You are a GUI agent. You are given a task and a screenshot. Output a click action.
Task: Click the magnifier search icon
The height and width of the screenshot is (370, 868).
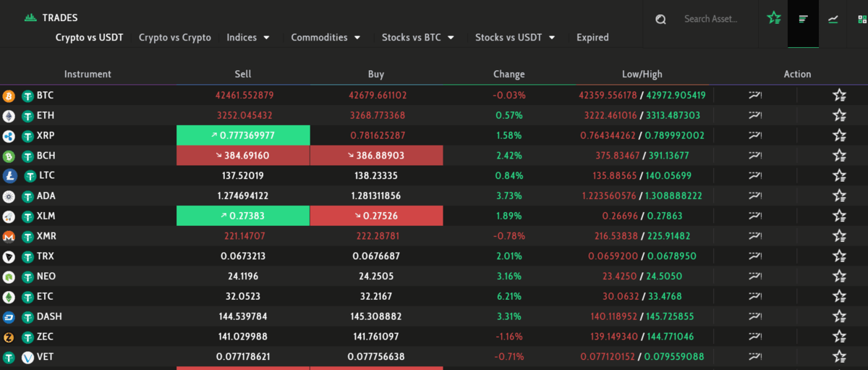pos(660,20)
